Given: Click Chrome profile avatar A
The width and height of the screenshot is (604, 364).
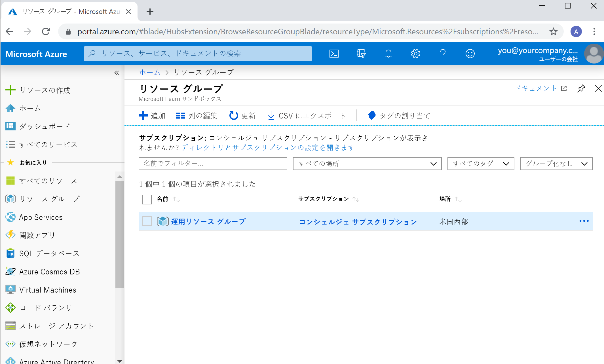Looking at the screenshot, I should click(576, 31).
